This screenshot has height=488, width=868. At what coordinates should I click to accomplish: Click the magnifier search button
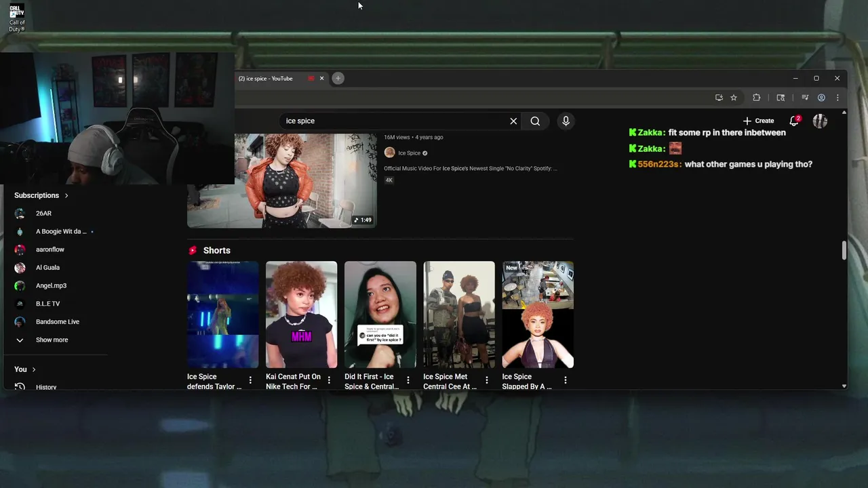coord(535,121)
